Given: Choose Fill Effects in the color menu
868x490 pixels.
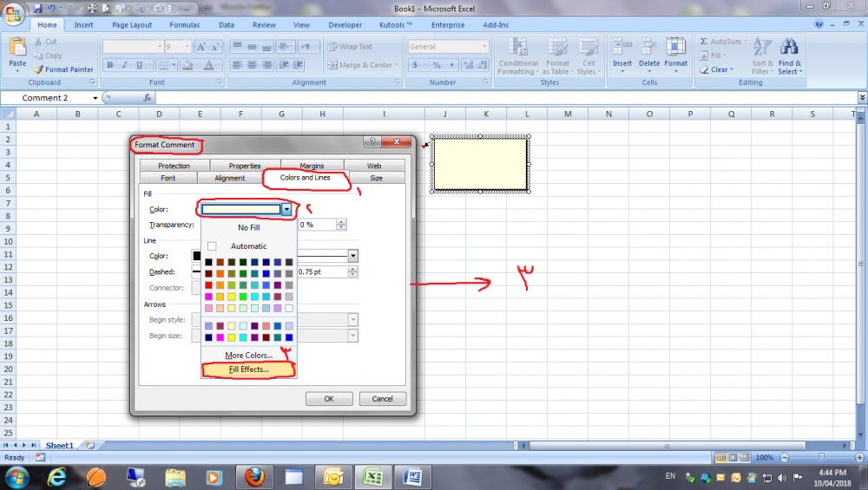Looking at the screenshot, I should point(248,369).
